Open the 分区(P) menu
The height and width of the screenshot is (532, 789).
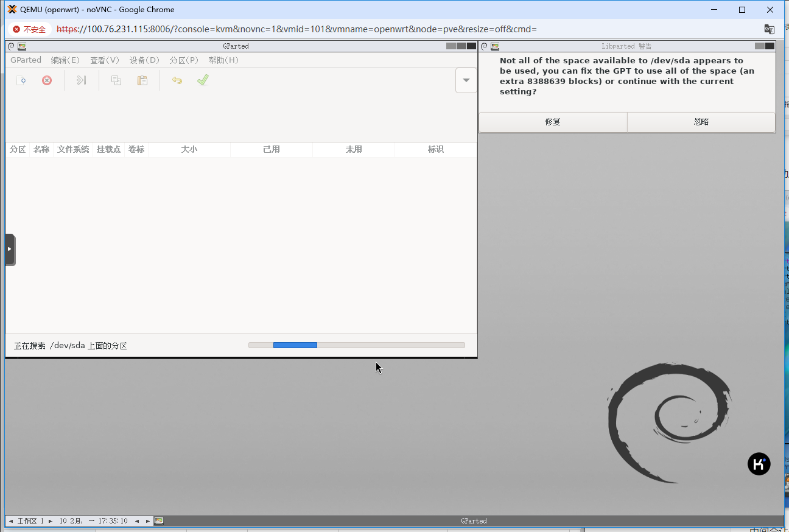184,60
